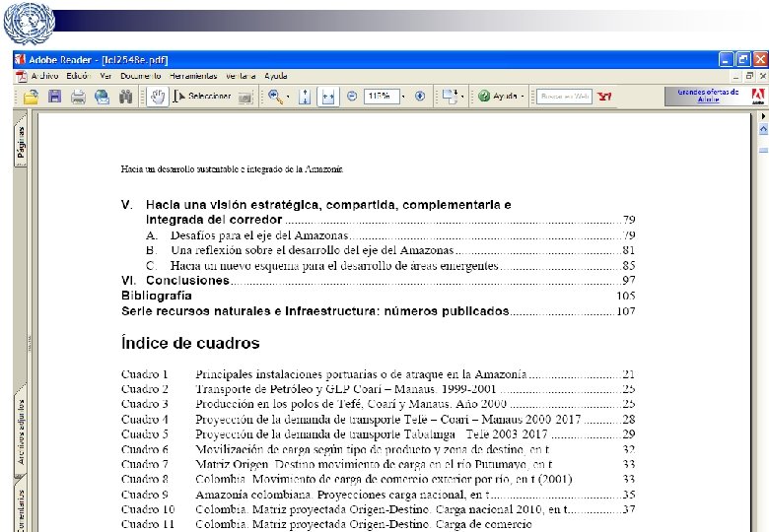Click the Yahoo search icon
The width and height of the screenshot is (769, 532).
coord(604,97)
